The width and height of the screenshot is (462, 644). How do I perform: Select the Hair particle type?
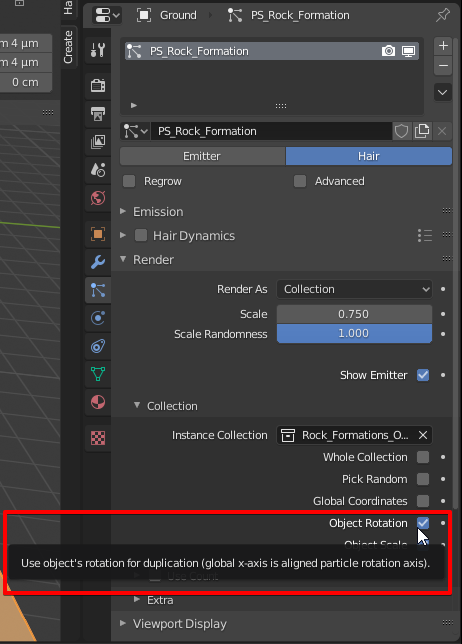point(369,156)
